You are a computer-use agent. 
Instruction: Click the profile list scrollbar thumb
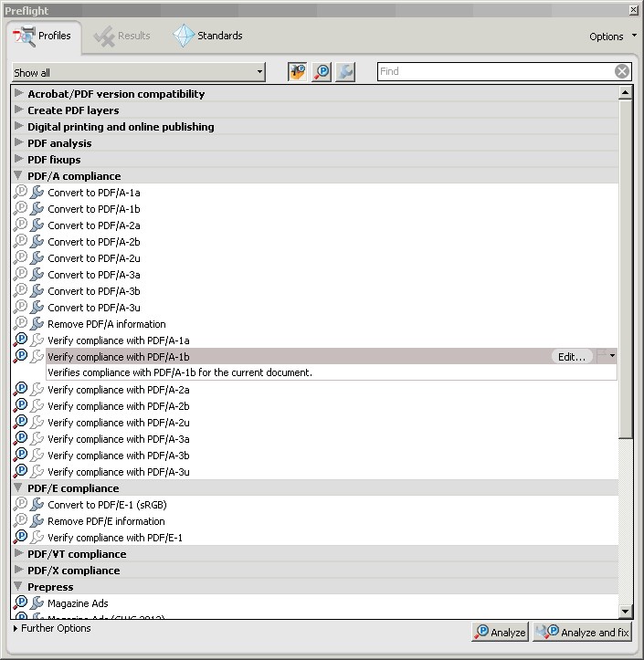pyautogui.click(x=626, y=269)
